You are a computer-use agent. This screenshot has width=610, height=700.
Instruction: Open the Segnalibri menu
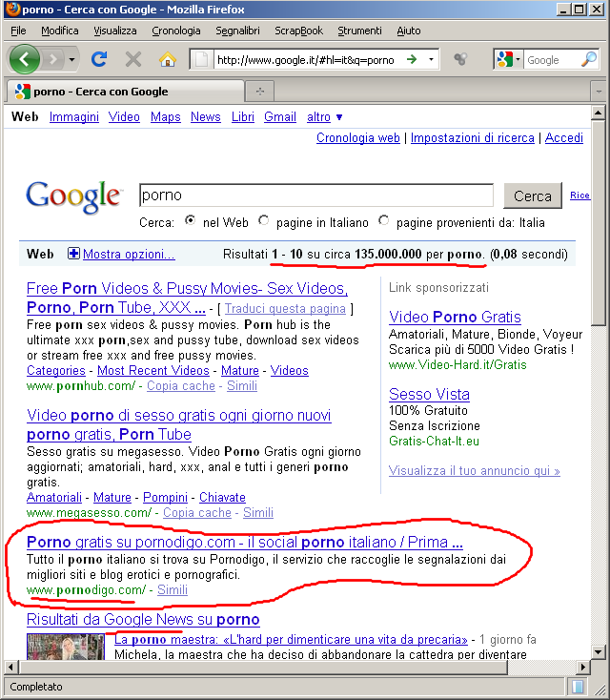[x=237, y=31]
